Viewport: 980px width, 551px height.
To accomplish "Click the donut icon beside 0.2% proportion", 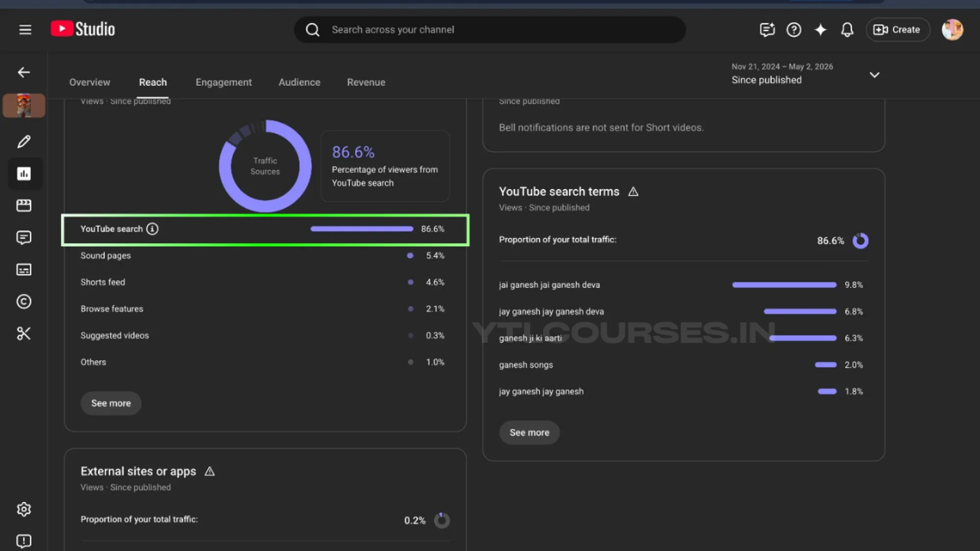I will [x=441, y=520].
